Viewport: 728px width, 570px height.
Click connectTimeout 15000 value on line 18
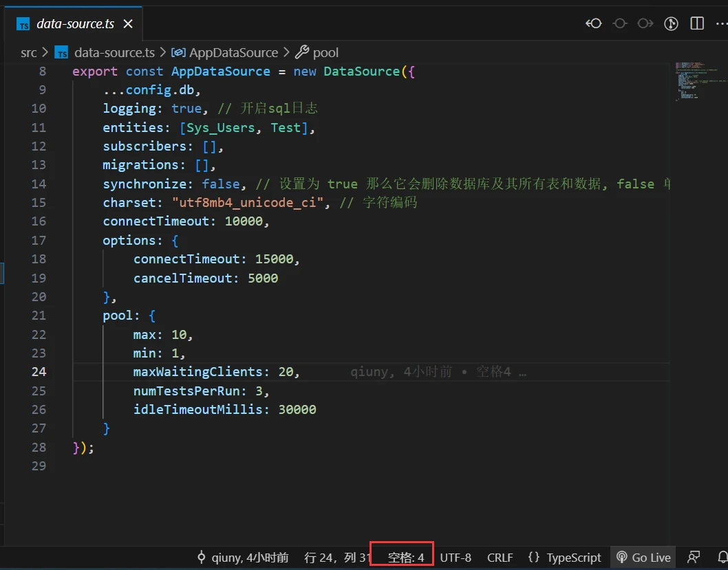(x=274, y=259)
